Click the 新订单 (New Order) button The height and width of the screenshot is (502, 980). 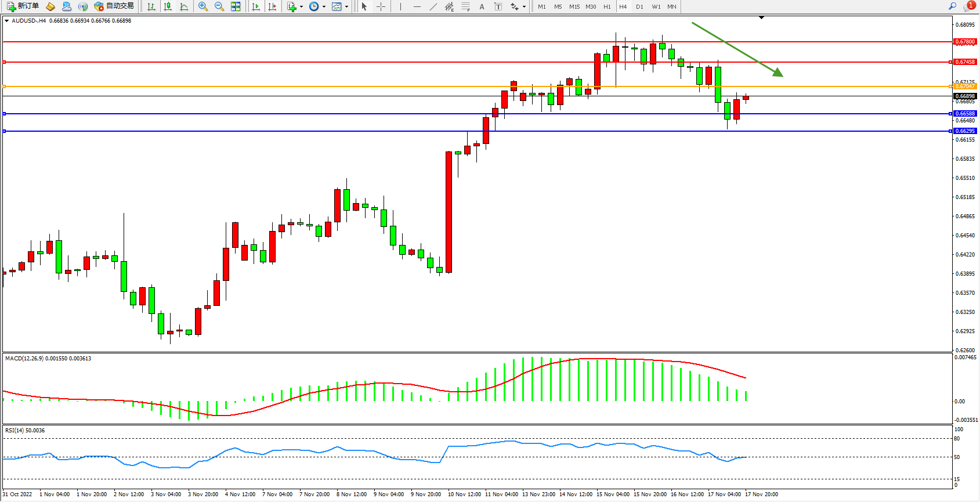pos(23,6)
